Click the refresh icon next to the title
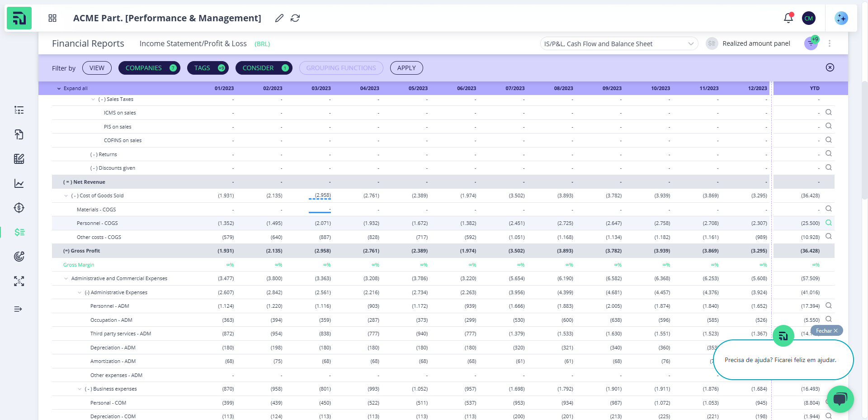This screenshot has height=420, width=868. pos(295,18)
